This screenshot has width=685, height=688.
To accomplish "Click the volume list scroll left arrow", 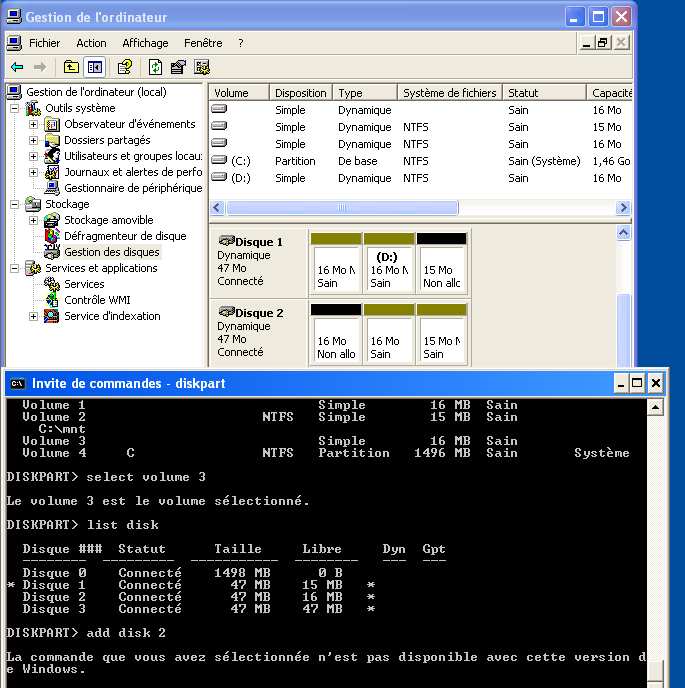I will pyautogui.click(x=217, y=208).
